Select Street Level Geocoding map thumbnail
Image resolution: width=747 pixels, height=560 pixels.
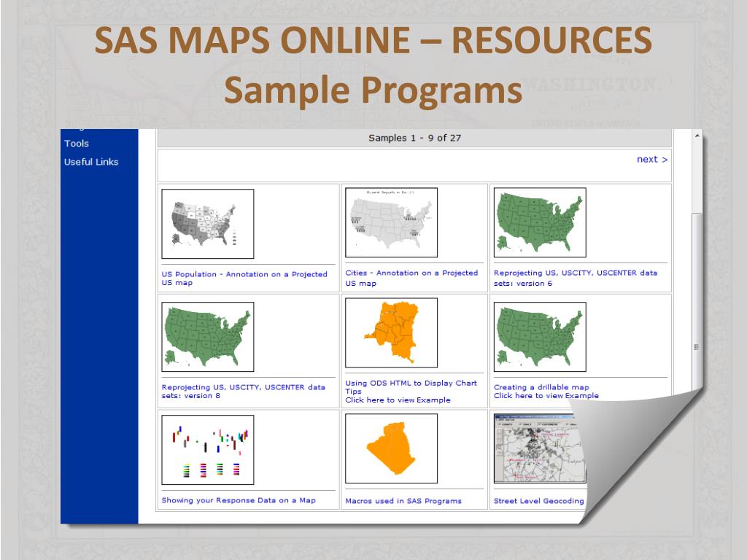coord(540,448)
